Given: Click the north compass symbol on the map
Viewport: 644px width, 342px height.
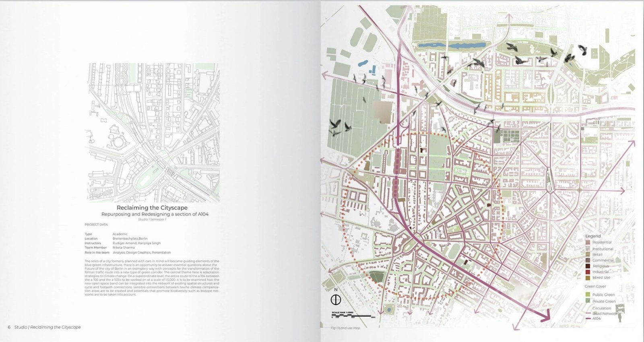Looking at the screenshot, I should tap(336, 300).
